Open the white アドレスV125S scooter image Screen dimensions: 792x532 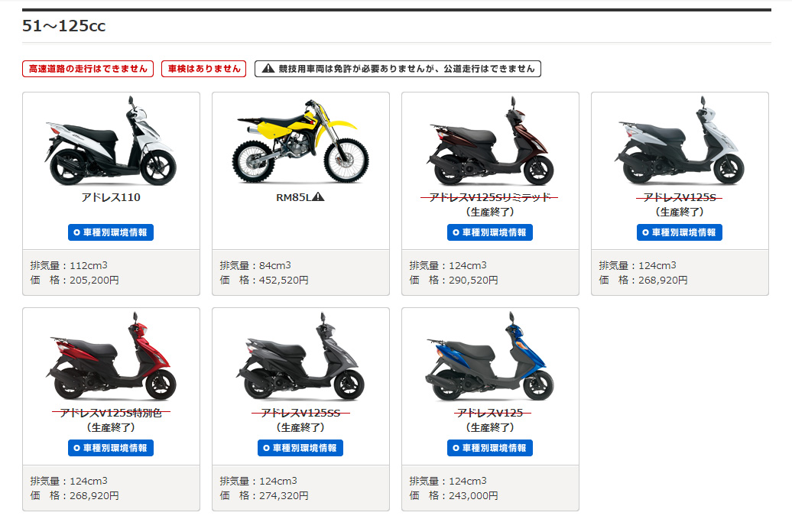coord(680,141)
